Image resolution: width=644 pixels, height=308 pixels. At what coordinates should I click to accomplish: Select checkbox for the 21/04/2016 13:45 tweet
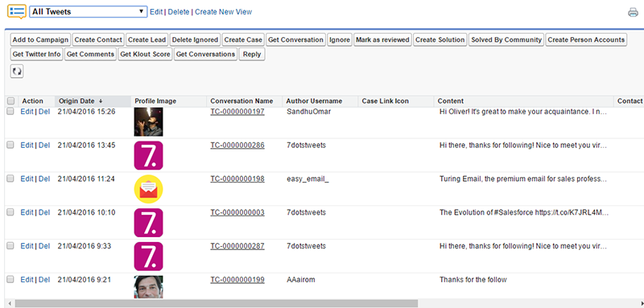pyautogui.click(x=10, y=146)
